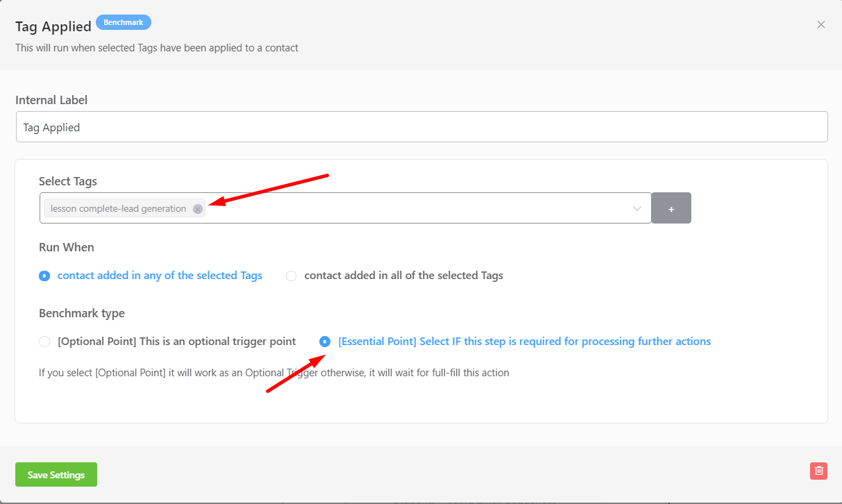Expand the Select Tags dropdown chevron

[637, 208]
